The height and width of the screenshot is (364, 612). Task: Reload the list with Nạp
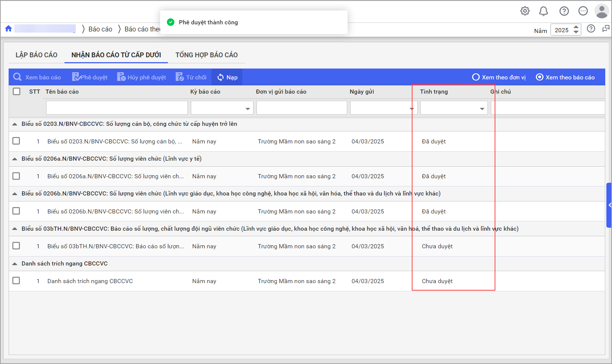point(227,77)
